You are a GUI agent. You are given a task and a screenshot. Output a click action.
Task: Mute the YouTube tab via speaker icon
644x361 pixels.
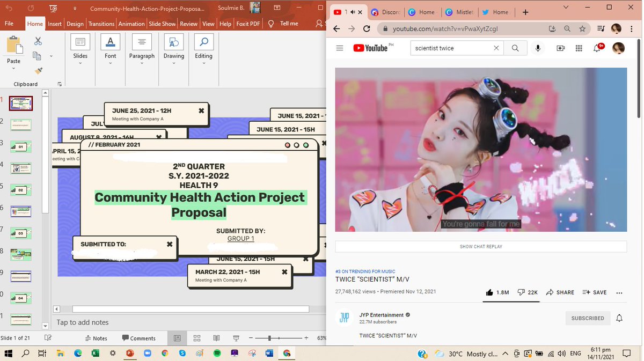(x=353, y=12)
